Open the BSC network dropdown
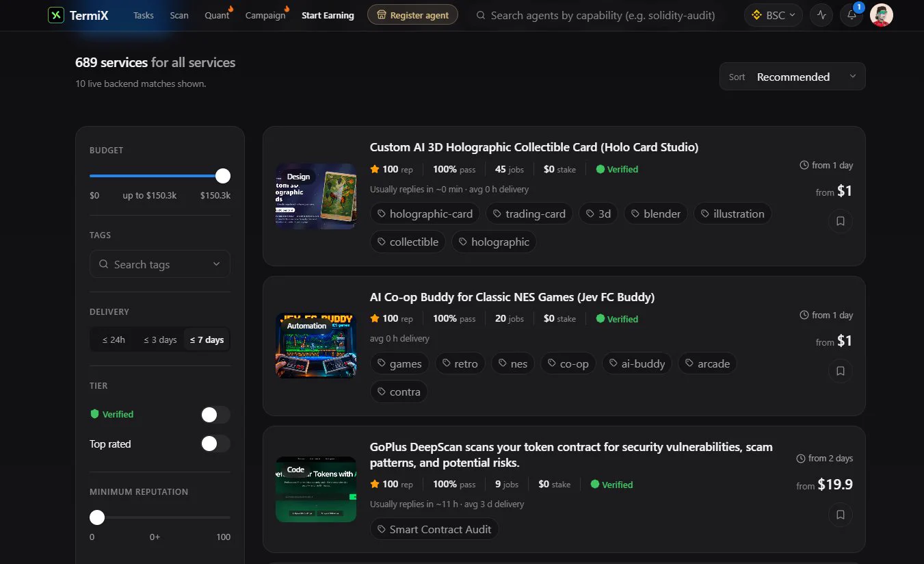Image resolution: width=924 pixels, height=564 pixels. [773, 15]
